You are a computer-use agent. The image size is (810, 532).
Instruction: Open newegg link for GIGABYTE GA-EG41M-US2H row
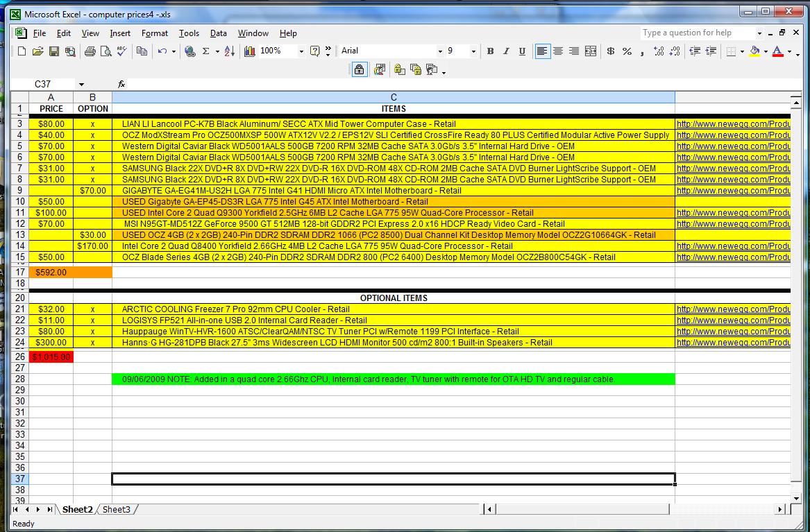coord(733,191)
